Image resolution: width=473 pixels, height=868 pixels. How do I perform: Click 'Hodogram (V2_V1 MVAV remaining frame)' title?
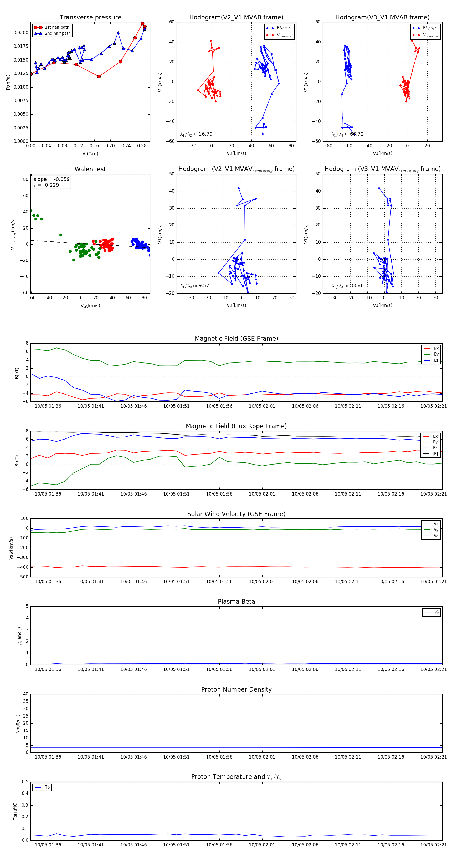(x=236, y=169)
